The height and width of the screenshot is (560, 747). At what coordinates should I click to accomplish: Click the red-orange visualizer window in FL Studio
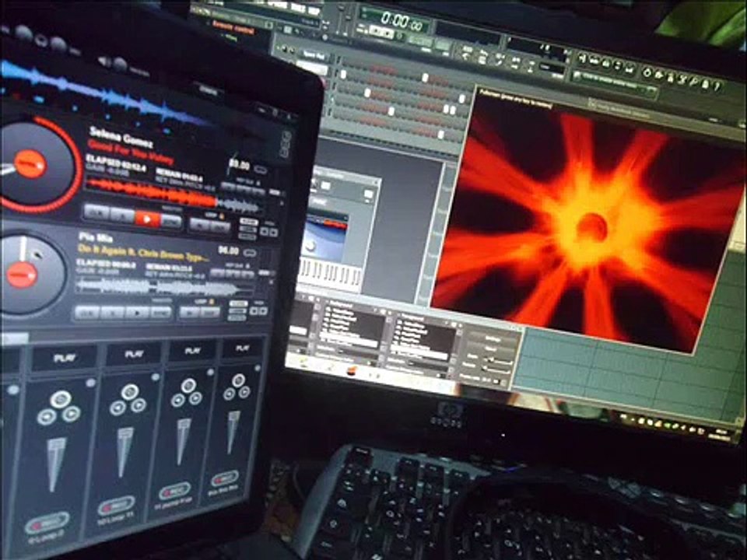click(x=589, y=220)
